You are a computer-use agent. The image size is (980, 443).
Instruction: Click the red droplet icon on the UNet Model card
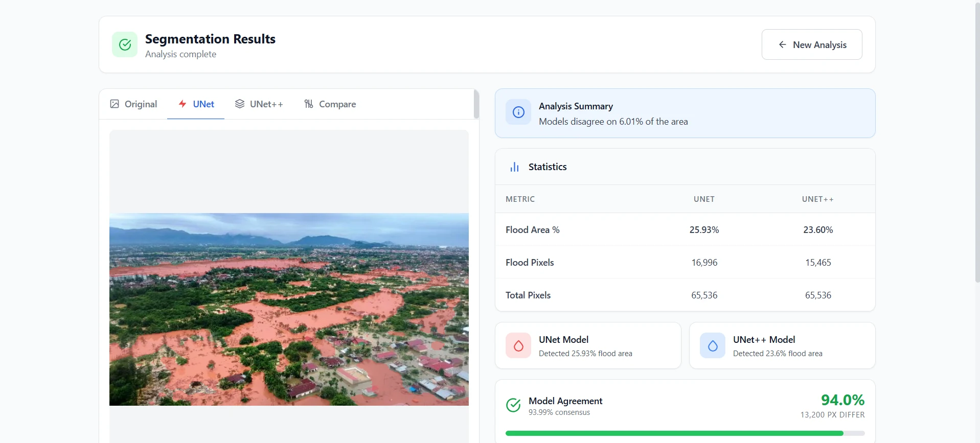coord(518,346)
